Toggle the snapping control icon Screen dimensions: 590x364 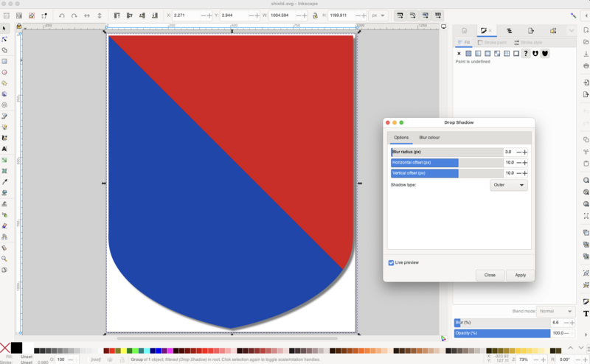coord(573,15)
